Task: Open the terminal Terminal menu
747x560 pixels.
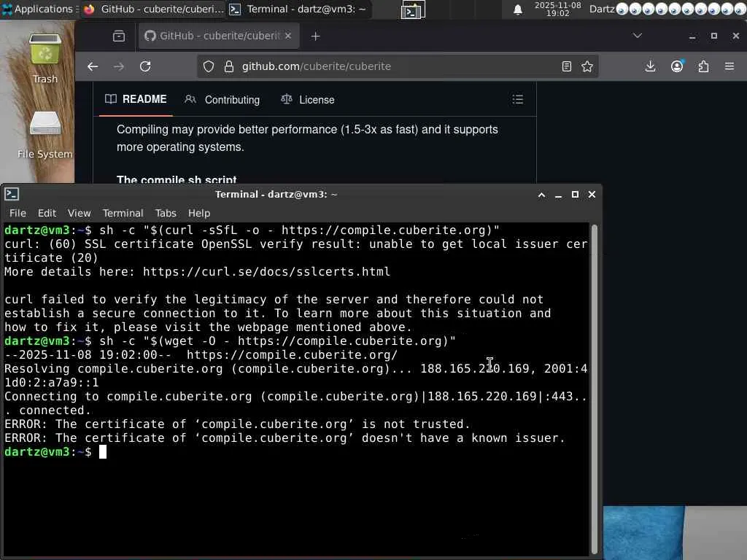Action: click(123, 213)
